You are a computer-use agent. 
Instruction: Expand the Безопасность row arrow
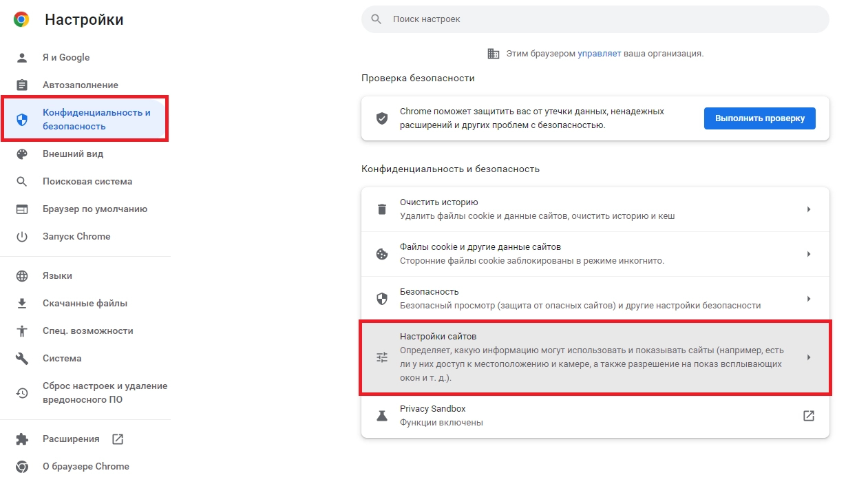pos(809,299)
